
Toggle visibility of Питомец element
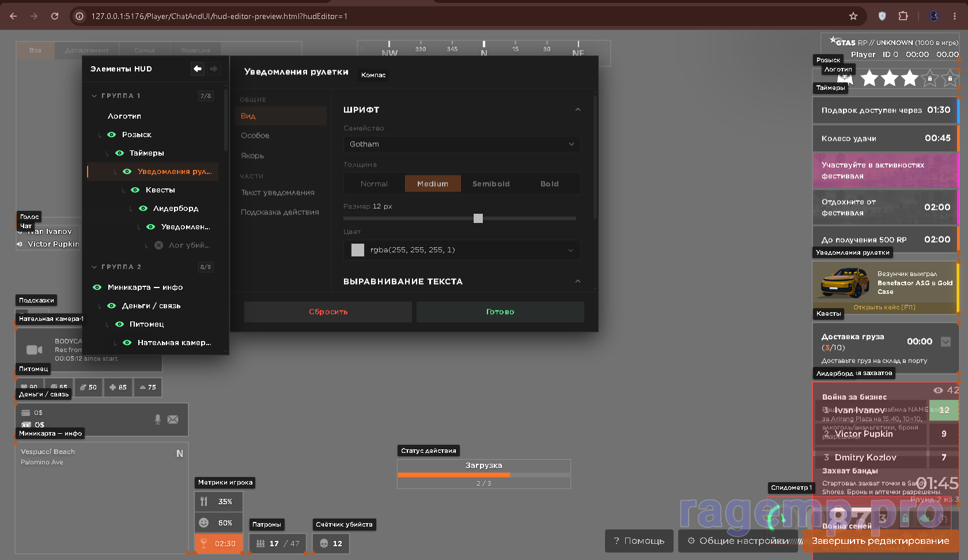[119, 324]
